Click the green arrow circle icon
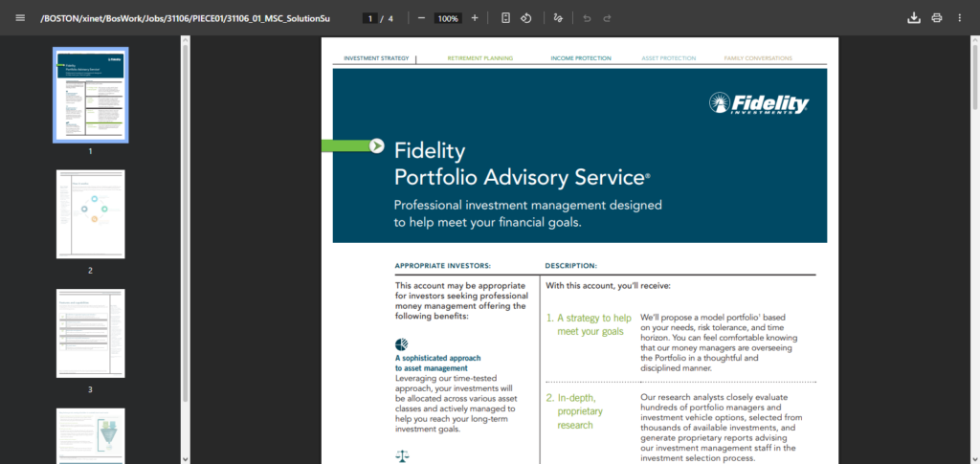Screen dimensions: 980x464 pos(376,145)
